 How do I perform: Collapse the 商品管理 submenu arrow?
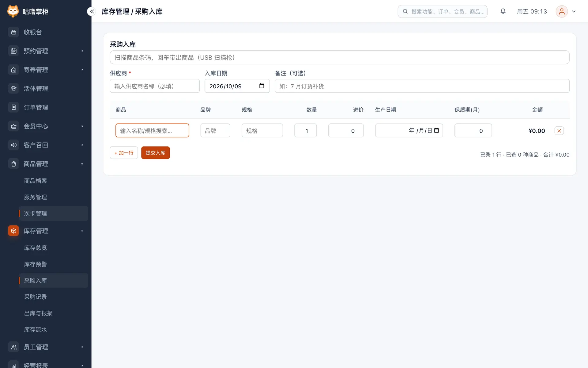(82, 164)
